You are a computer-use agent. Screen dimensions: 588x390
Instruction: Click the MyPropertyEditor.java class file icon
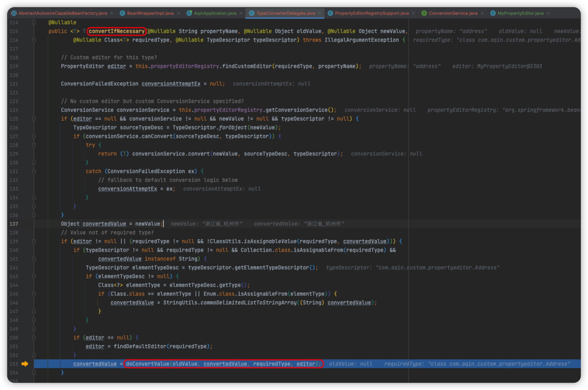(x=493, y=13)
